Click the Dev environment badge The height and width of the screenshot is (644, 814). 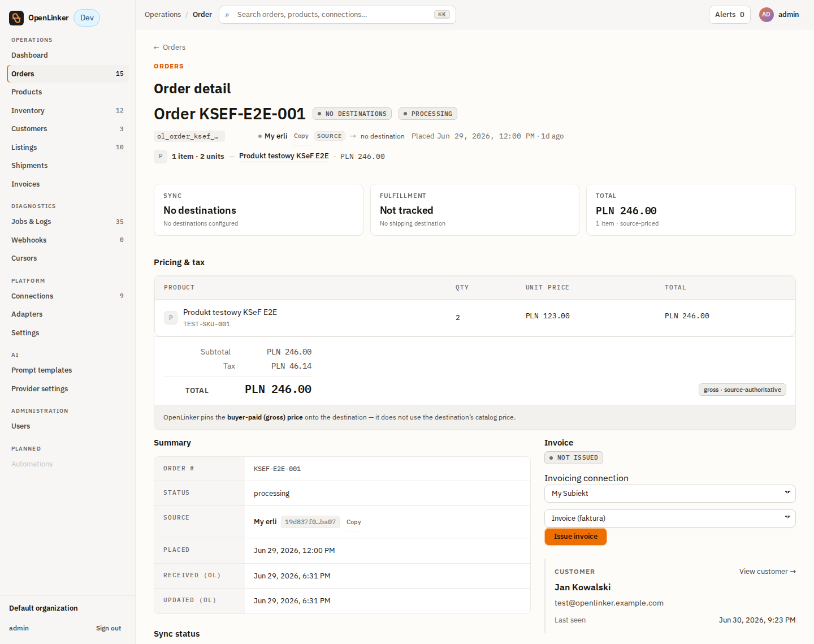(87, 18)
